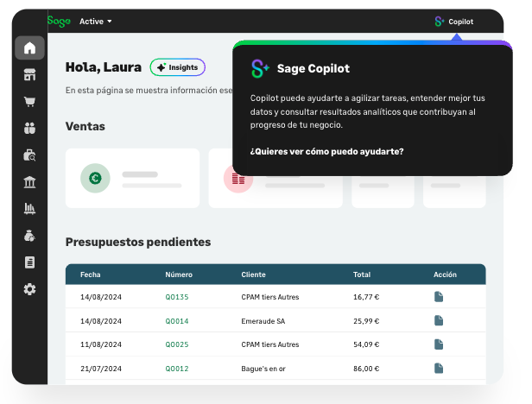
Task: Click the storefront icon in sidebar
Action: tap(30, 75)
